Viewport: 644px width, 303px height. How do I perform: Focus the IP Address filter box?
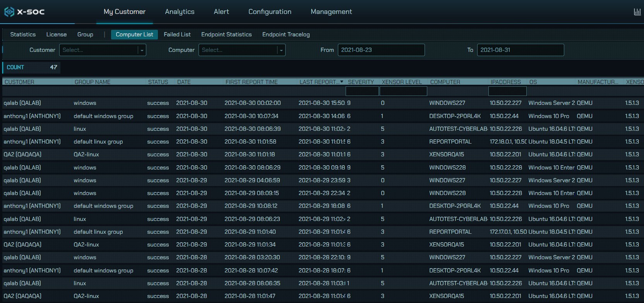(507, 91)
